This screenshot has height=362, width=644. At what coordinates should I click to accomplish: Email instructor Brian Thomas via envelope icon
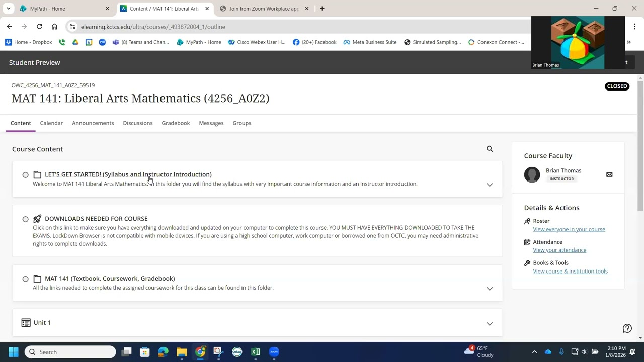point(609,174)
